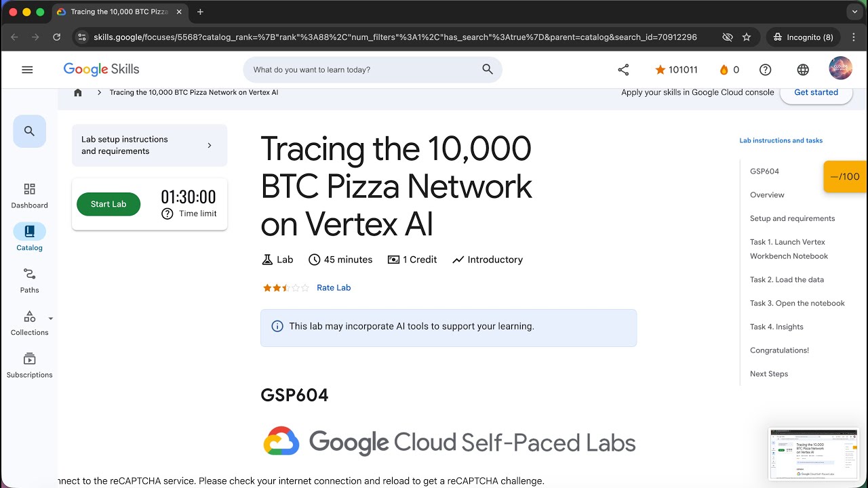Expand the Collections submenu arrow
868x488 pixels.
point(51,319)
